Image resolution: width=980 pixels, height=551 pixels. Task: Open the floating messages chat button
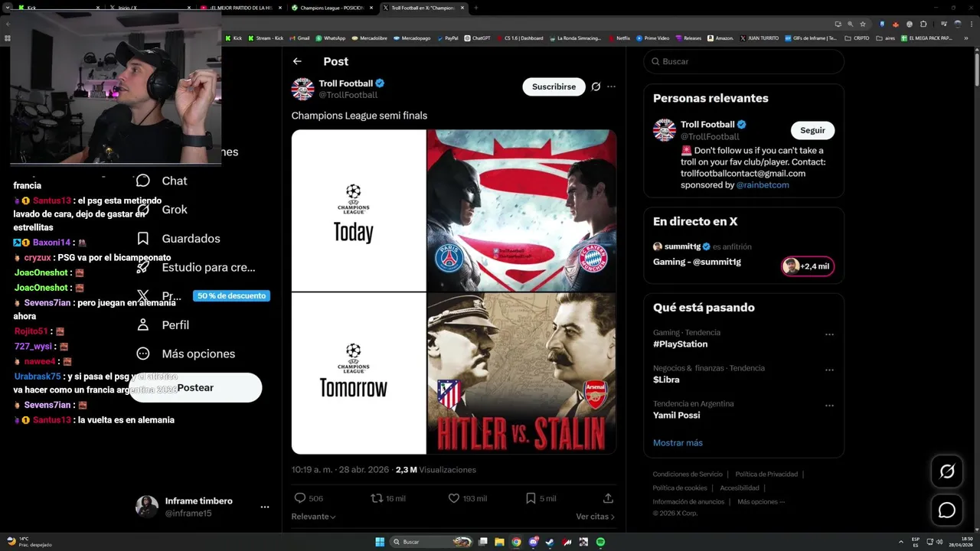(x=947, y=510)
